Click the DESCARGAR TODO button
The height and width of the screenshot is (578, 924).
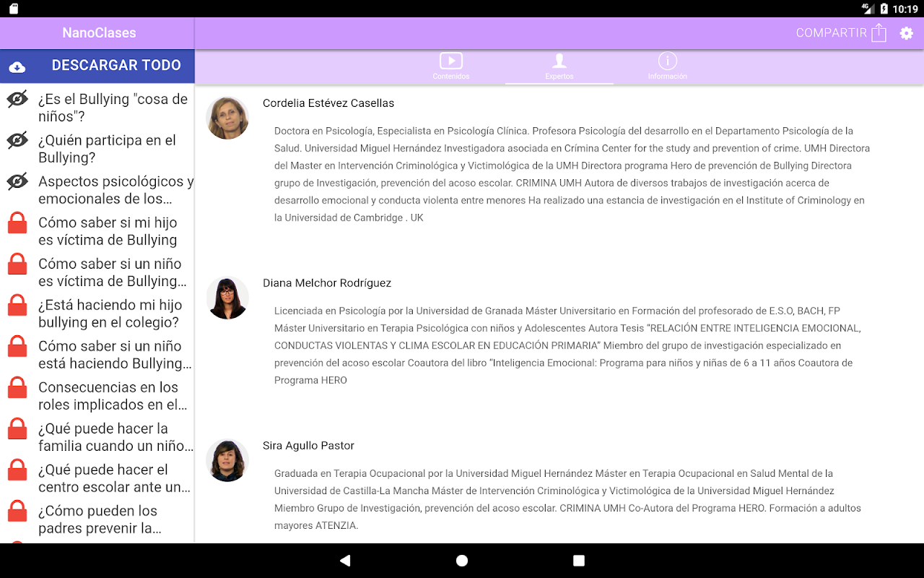(x=97, y=66)
